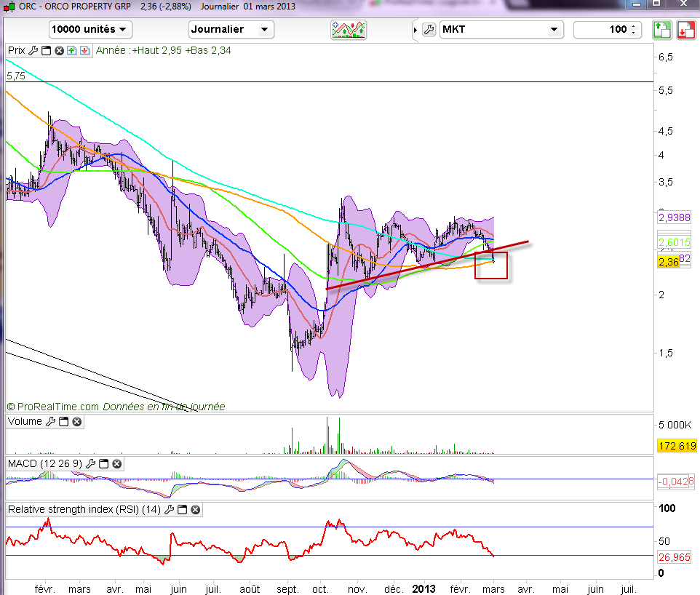
Task: Click the green up-arrow icon beside Prix
Action: click(71, 51)
